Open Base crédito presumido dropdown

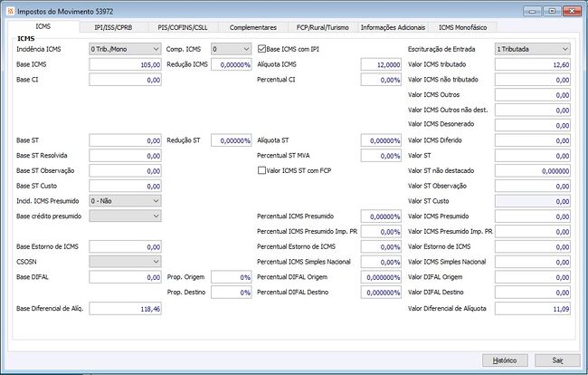[x=125, y=216]
